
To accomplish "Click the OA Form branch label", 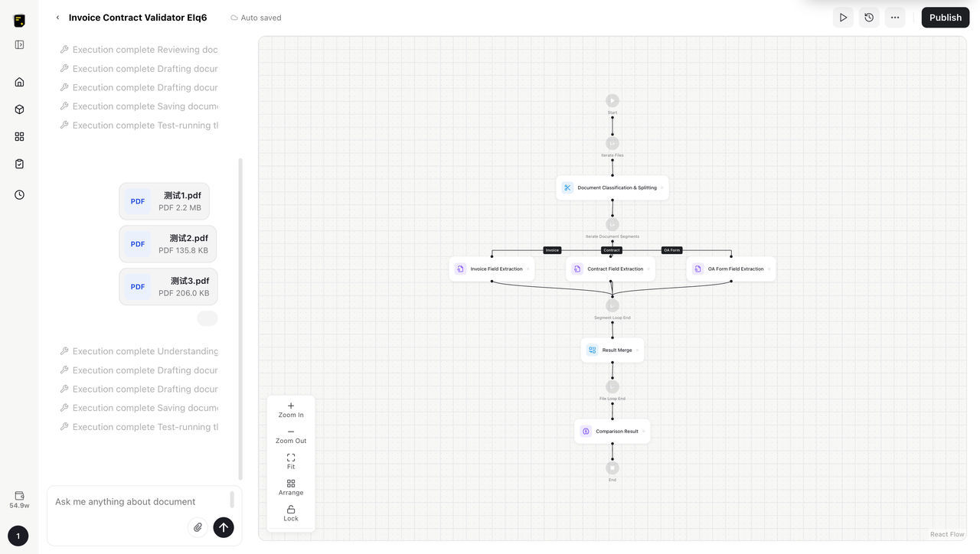I will 671,250.
